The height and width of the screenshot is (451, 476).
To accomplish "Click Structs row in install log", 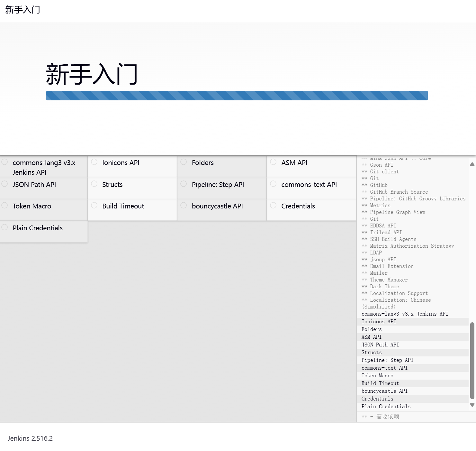I will [413, 353].
